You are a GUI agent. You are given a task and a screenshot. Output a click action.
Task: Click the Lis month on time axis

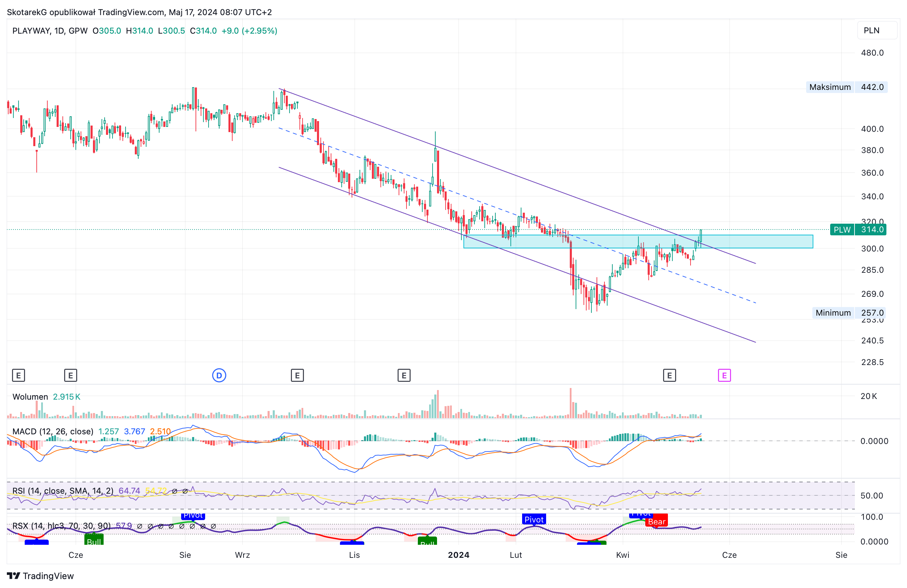pos(354,555)
